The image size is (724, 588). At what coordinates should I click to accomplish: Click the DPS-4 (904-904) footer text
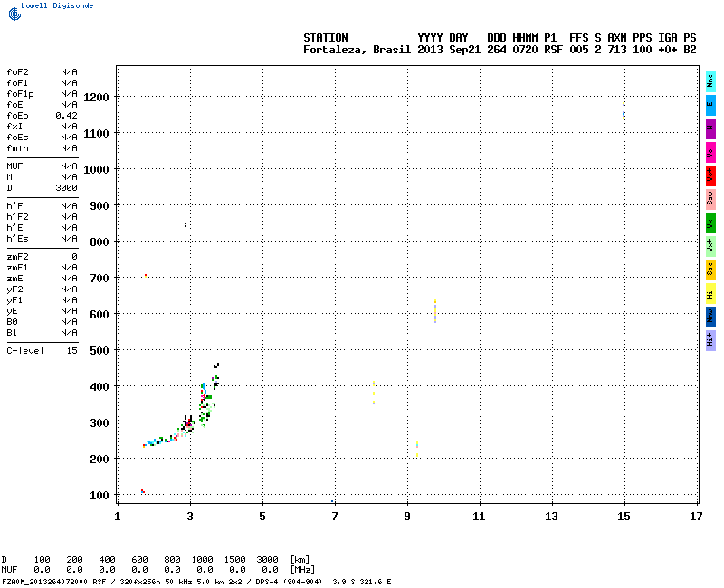click(289, 582)
